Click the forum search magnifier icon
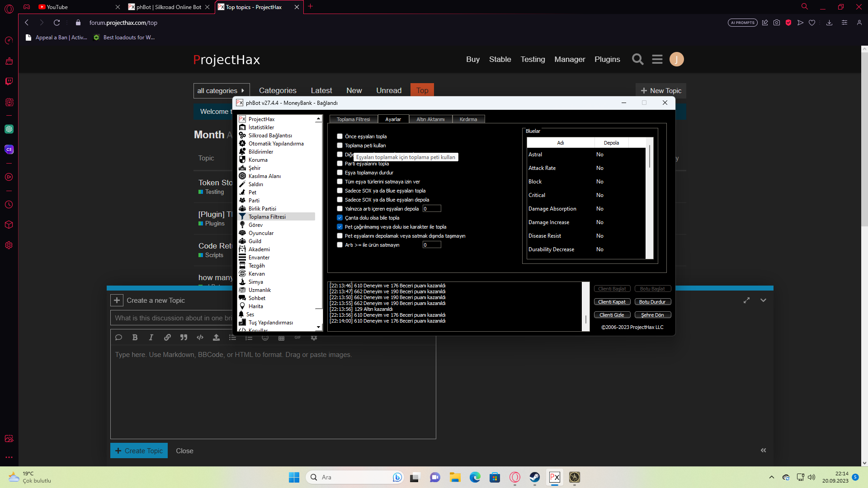 point(637,59)
